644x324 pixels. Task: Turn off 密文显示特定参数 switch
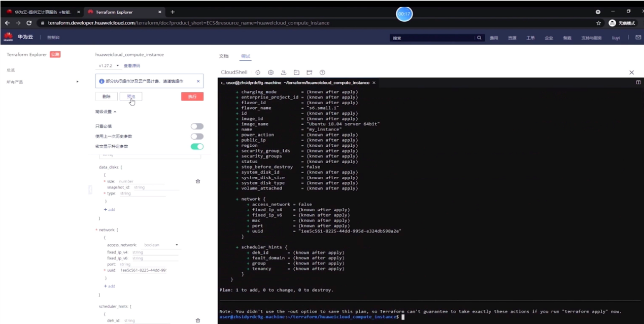tap(197, 147)
